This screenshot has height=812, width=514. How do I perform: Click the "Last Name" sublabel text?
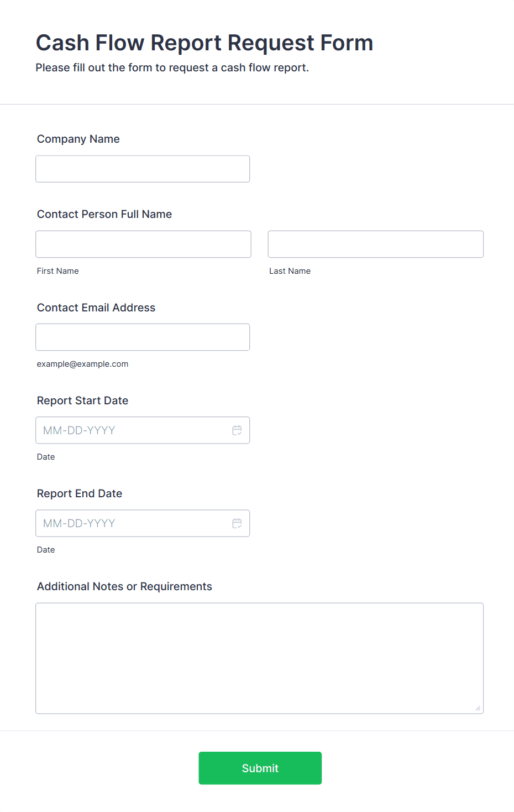pos(290,271)
